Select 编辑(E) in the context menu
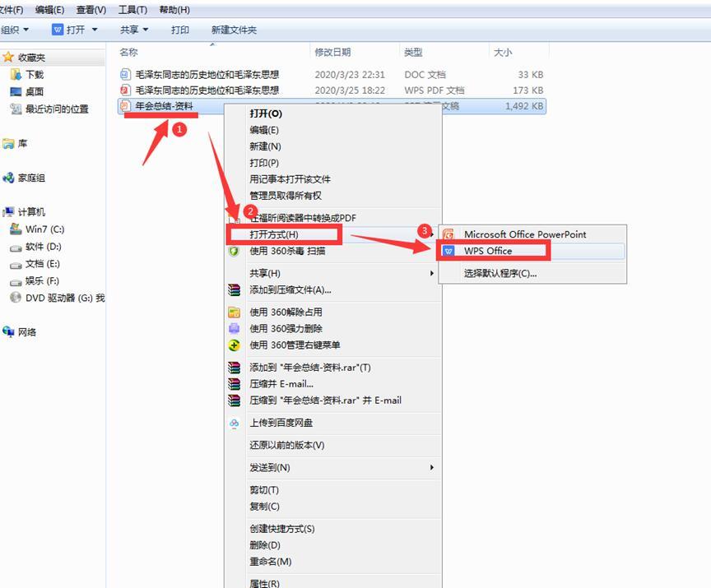Image resolution: width=711 pixels, height=588 pixels. point(332,130)
